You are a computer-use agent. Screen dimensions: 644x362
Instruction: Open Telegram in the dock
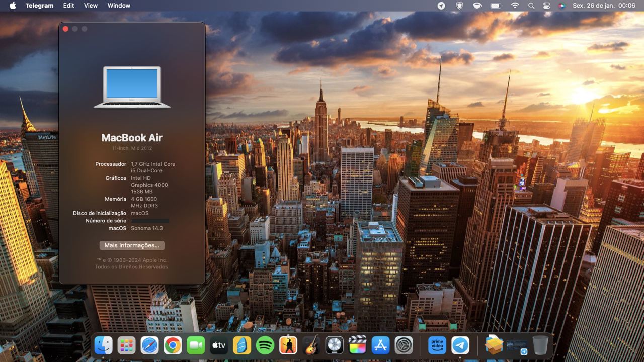click(460, 345)
